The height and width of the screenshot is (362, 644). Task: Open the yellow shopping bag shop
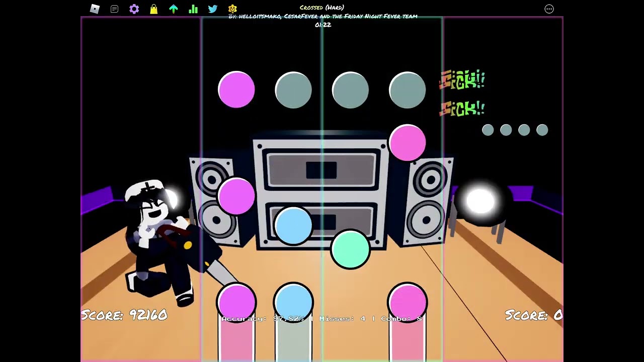153,9
